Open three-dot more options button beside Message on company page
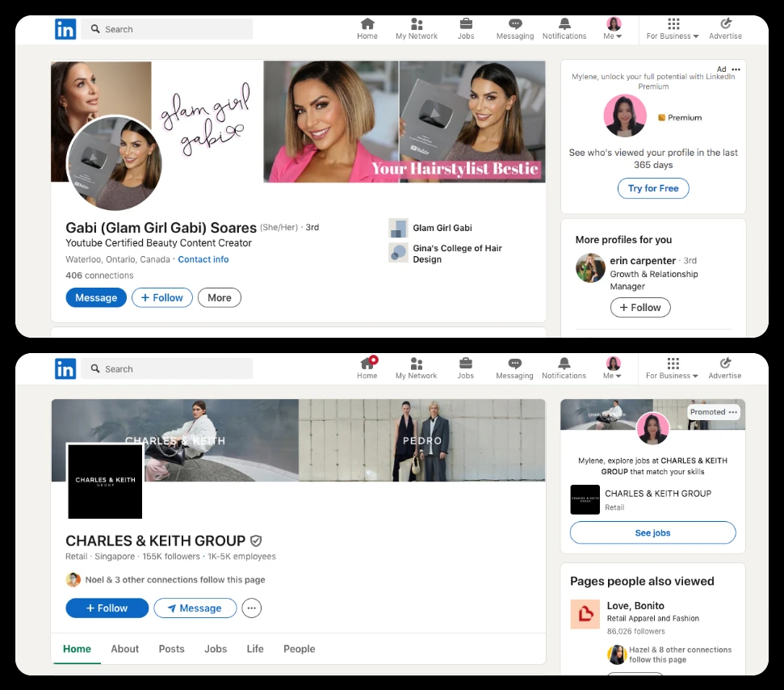 (251, 608)
